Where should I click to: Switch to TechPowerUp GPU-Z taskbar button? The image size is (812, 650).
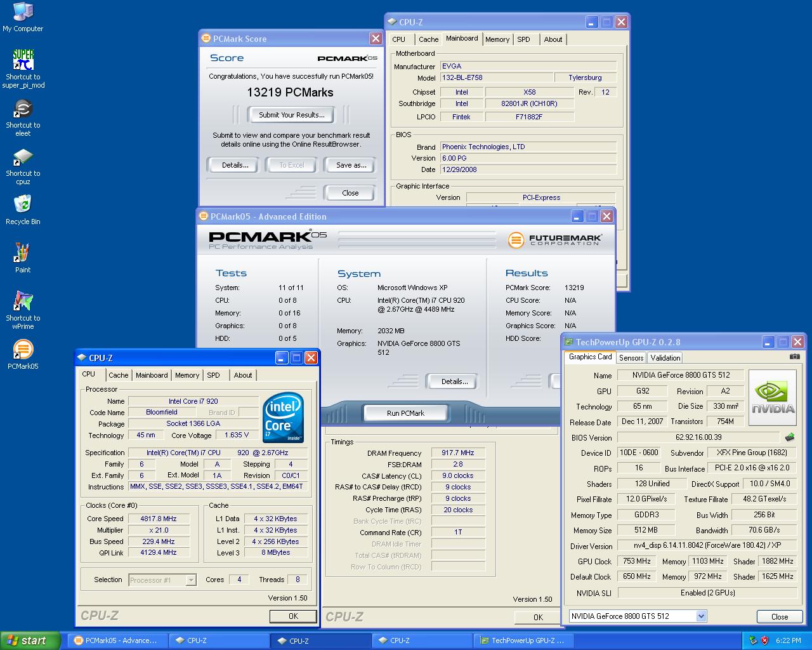point(523,641)
